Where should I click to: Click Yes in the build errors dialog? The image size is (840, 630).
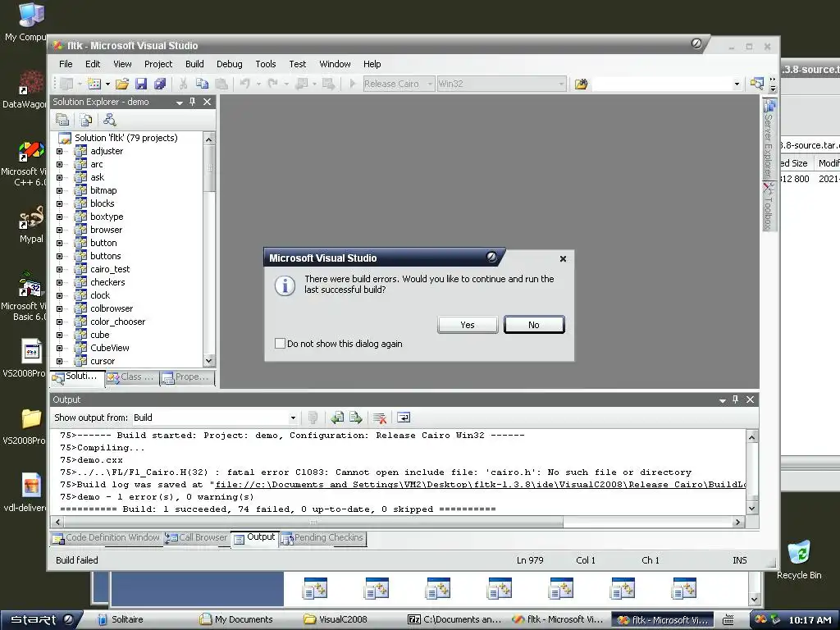(x=467, y=325)
